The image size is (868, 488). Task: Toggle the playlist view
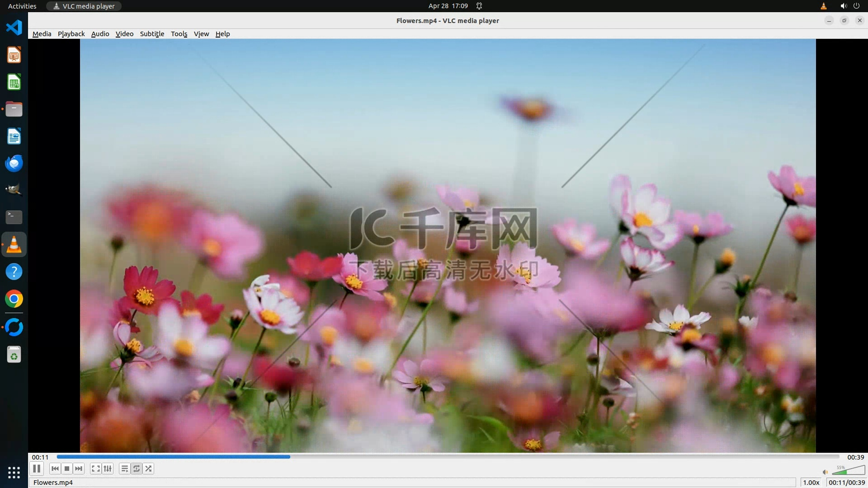click(x=124, y=469)
